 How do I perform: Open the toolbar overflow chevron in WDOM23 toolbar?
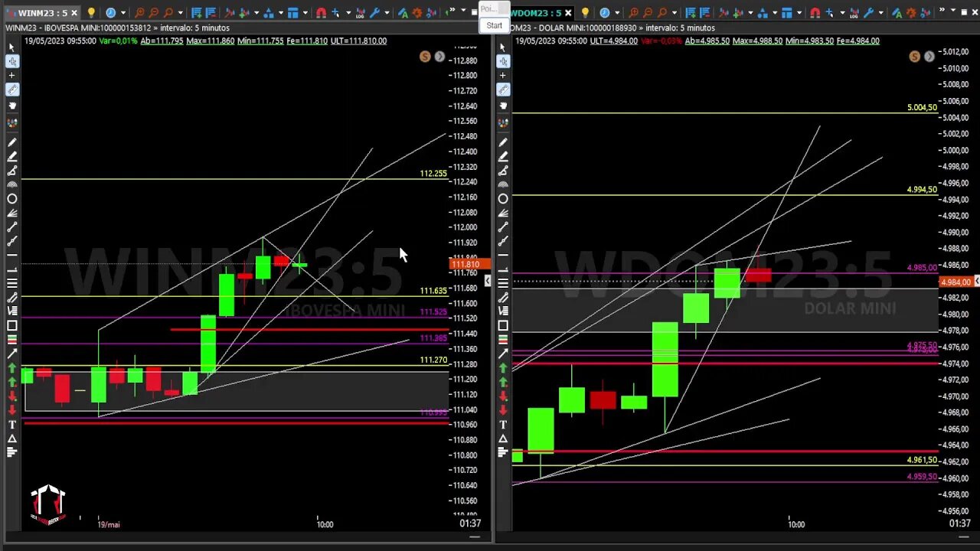(x=942, y=9)
